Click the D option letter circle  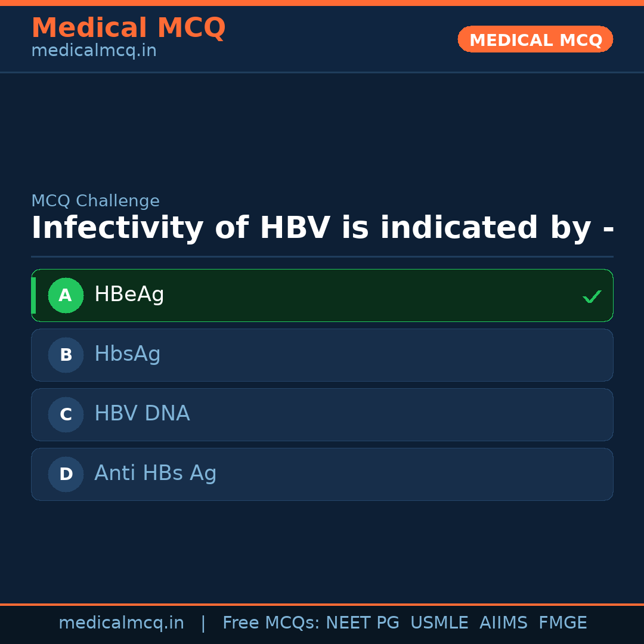[66, 474]
